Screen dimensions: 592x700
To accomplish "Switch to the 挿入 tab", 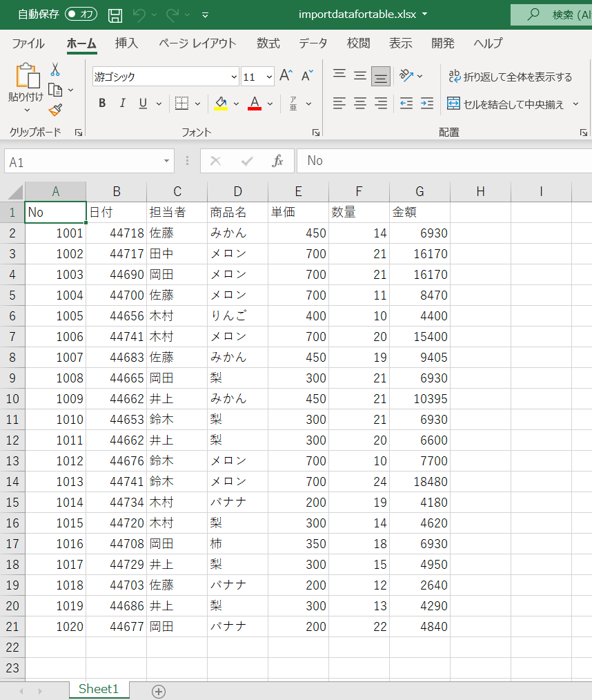I will pos(126,43).
